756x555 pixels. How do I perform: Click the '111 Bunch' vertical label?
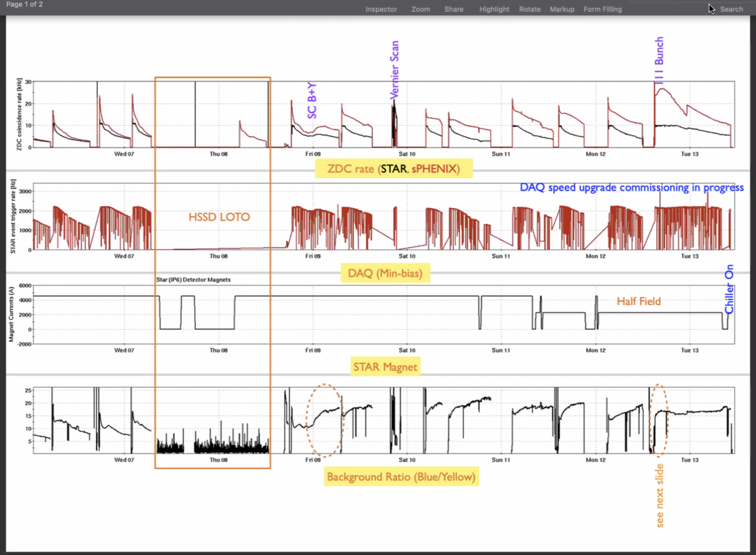tap(659, 60)
